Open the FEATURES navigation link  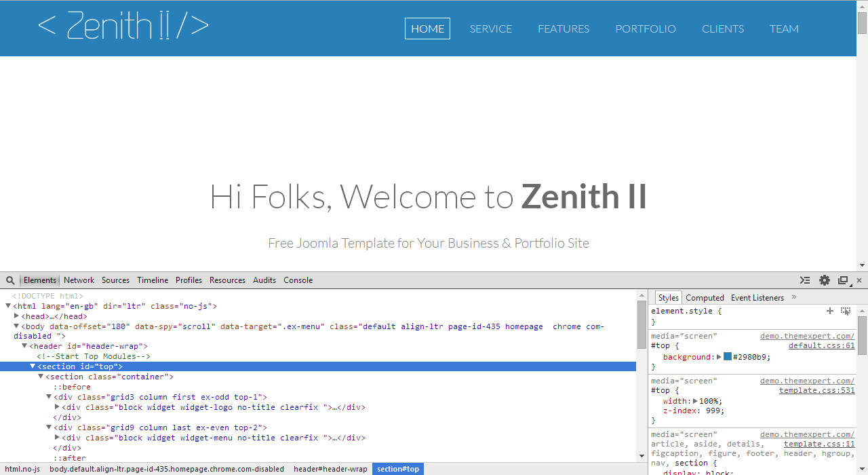point(564,28)
